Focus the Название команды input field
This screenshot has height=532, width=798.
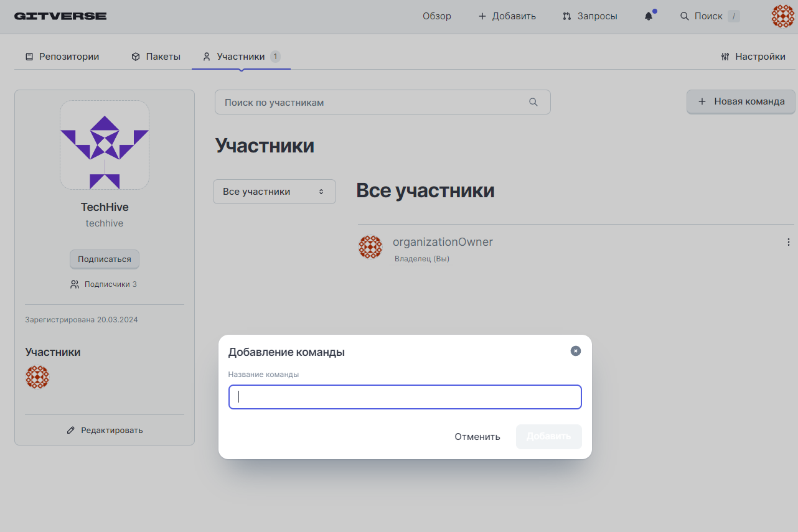click(x=405, y=397)
